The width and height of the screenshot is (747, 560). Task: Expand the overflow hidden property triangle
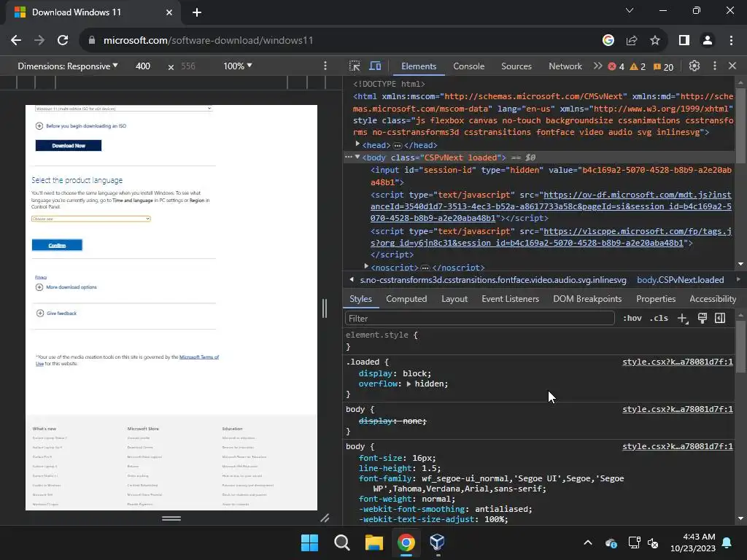[409, 384]
